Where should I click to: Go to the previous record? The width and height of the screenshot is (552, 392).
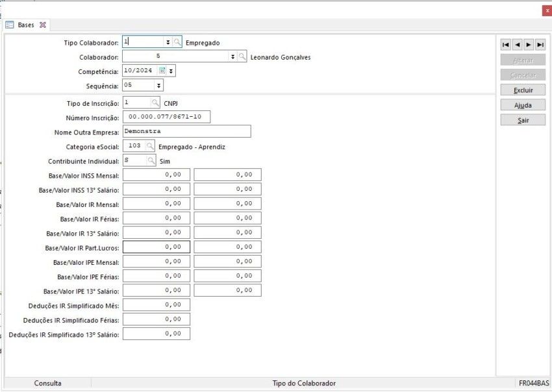[x=517, y=45]
